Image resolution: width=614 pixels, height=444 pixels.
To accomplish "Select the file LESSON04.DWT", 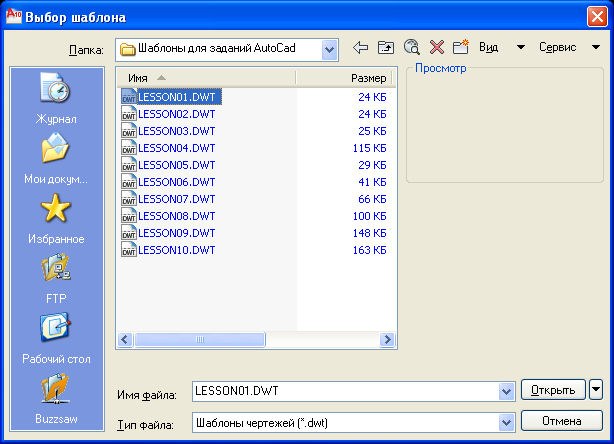I will (177, 148).
